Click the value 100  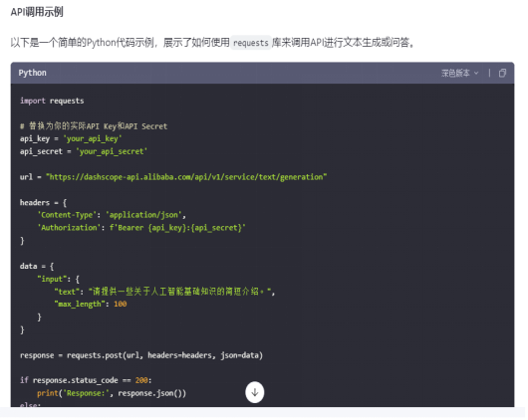pos(121,305)
